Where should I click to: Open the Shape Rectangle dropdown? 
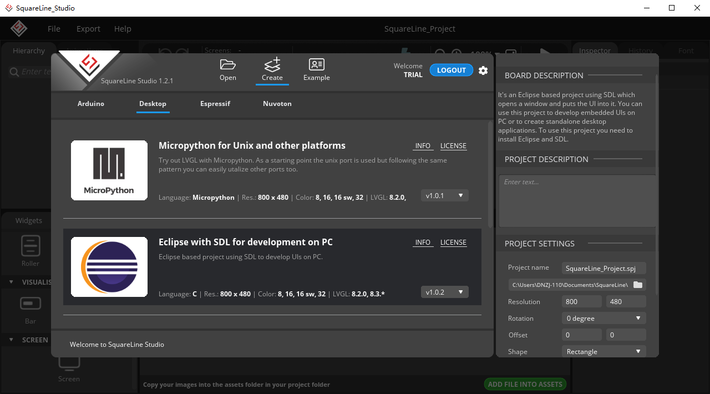coord(604,351)
